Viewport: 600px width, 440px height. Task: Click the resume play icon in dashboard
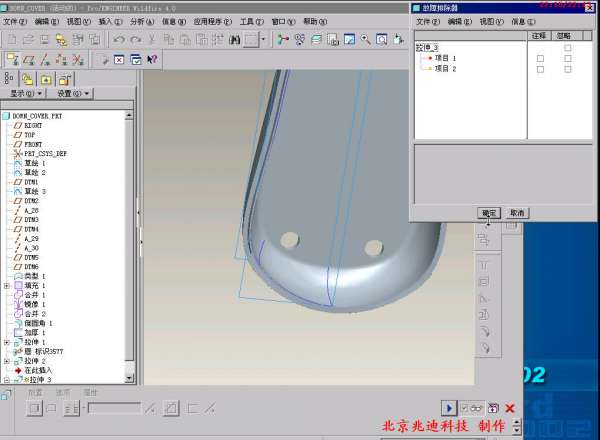pyautogui.click(x=449, y=408)
